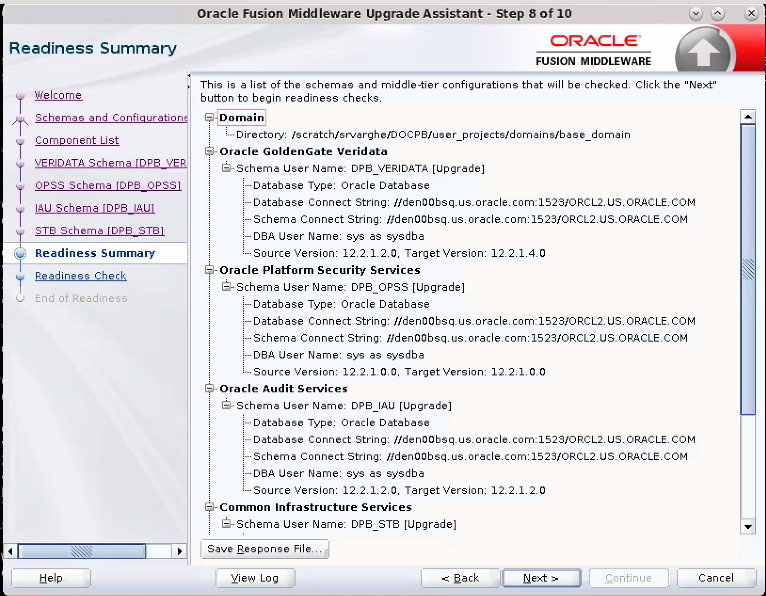Select Veridata Database Type row
This screenshot has height=596, width=766.
341,185
